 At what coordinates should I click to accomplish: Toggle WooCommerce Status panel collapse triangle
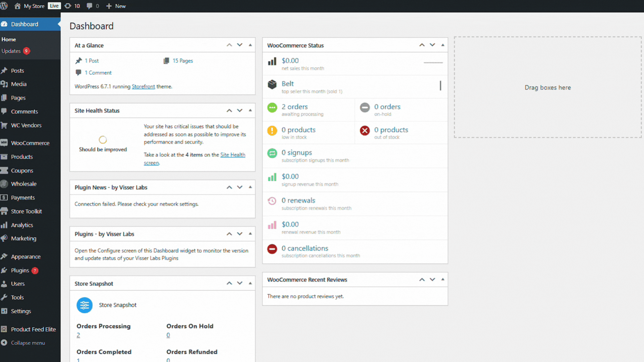[443, 45]
